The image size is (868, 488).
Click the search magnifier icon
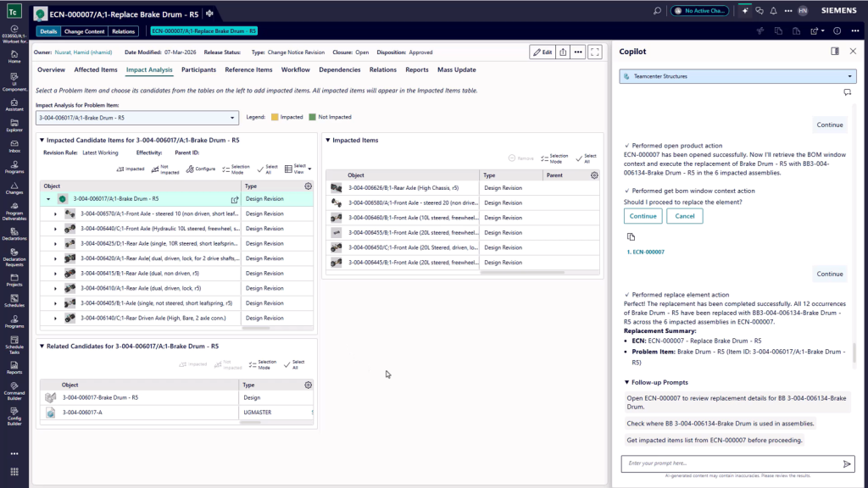click(657, 10)
